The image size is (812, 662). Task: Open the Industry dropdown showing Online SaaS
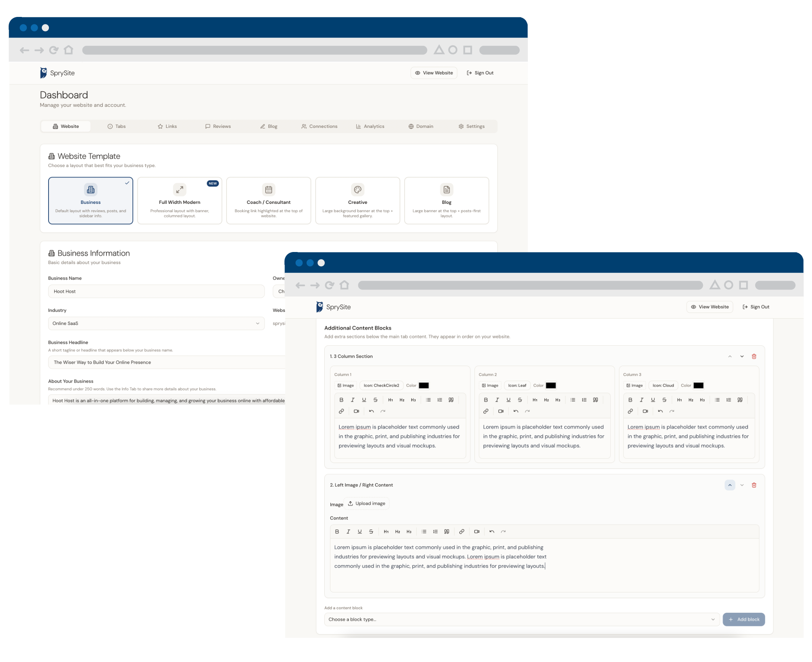[156, 323]
